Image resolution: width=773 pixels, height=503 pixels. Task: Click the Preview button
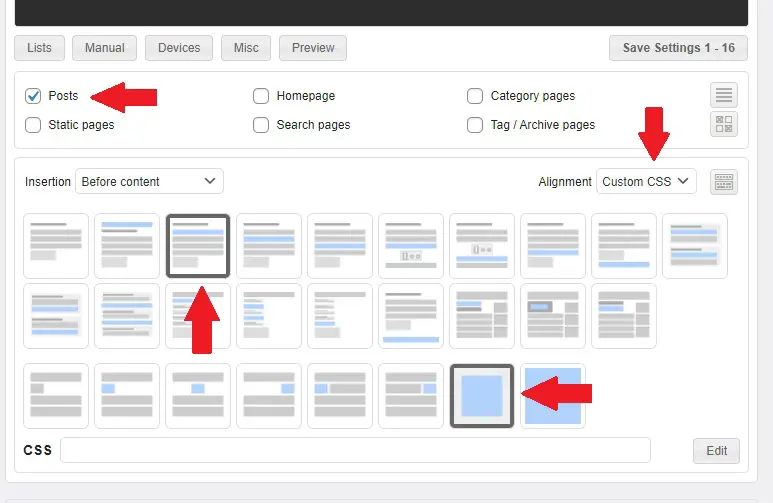tap(313, 48)
